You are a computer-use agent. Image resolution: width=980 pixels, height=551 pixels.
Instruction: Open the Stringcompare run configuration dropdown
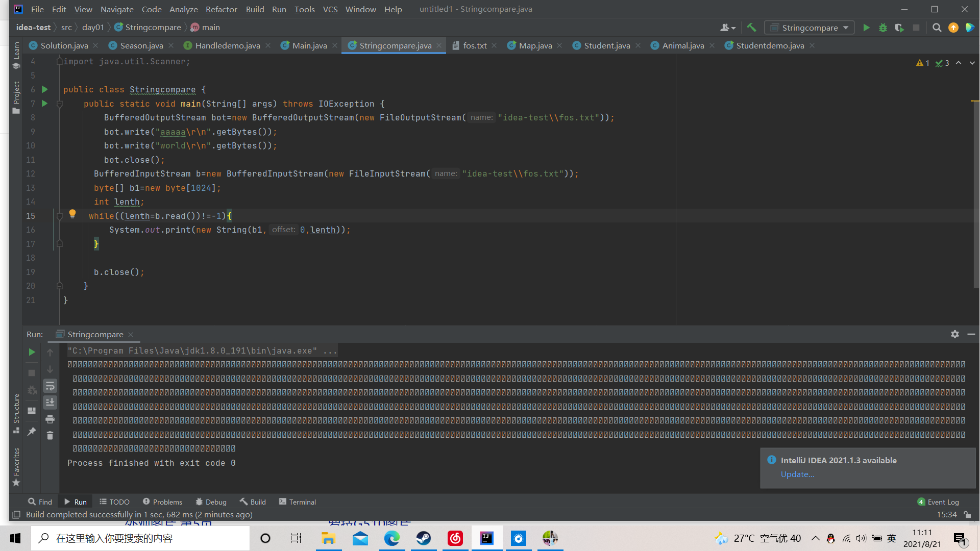pos(810,28)
